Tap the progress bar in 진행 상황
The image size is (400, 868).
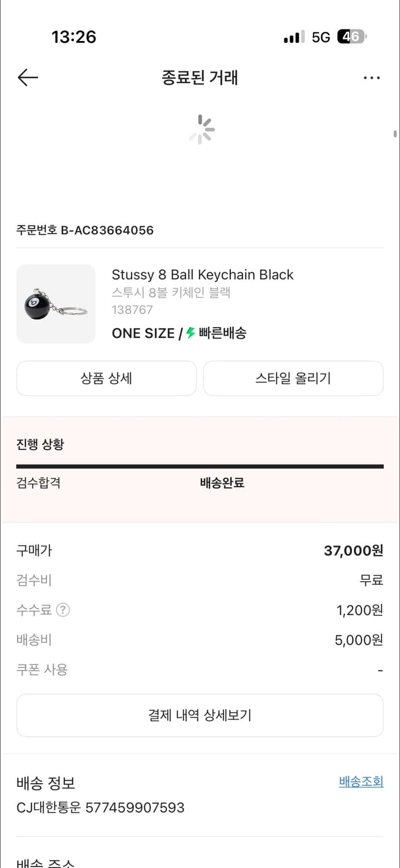[200, 465]
